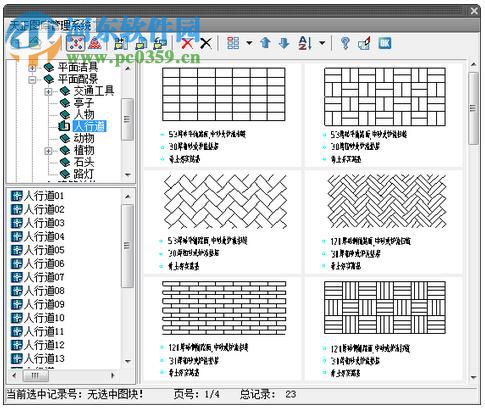The image size is (485, 409).
Task: Click the blue down arrow icon
Action: 284,43
